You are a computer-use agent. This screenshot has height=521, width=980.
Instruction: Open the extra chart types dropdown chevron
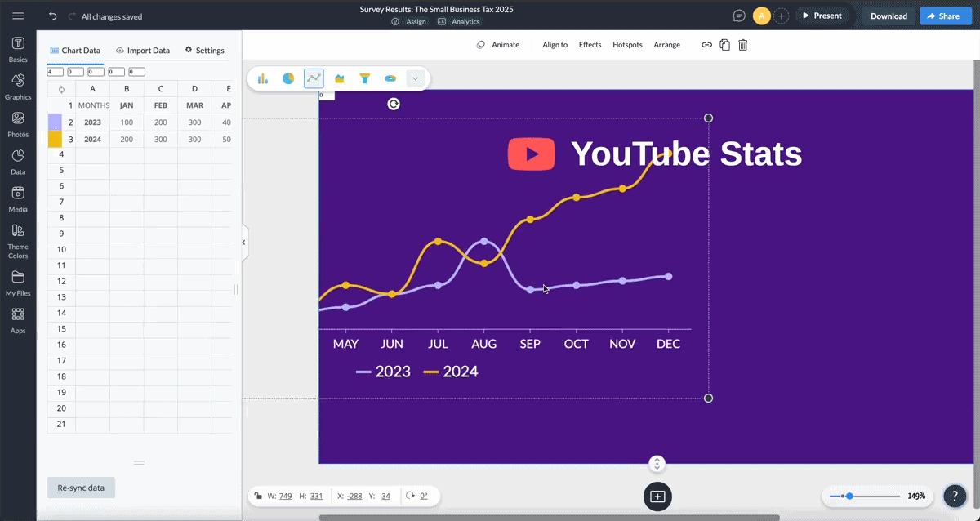(416, 78)
